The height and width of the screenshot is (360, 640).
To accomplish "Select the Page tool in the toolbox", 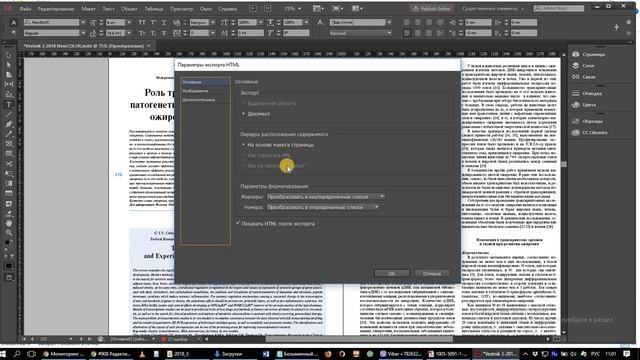I will point(9,75).
